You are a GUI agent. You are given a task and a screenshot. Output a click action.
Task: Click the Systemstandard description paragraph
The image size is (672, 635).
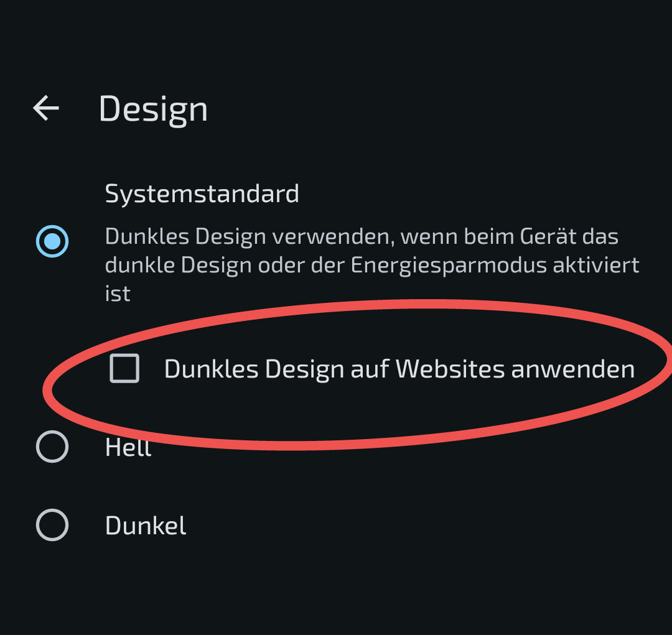tap(372, 265)
